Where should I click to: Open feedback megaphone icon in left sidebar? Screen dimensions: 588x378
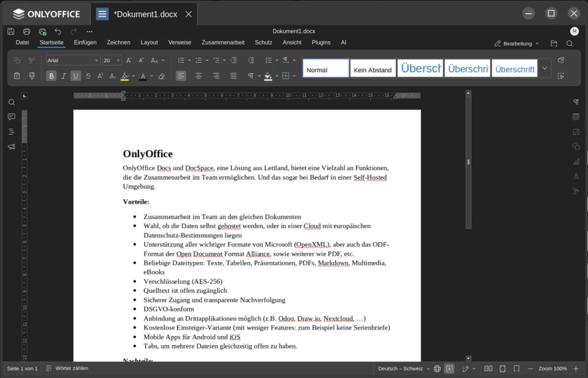(11, 146)
